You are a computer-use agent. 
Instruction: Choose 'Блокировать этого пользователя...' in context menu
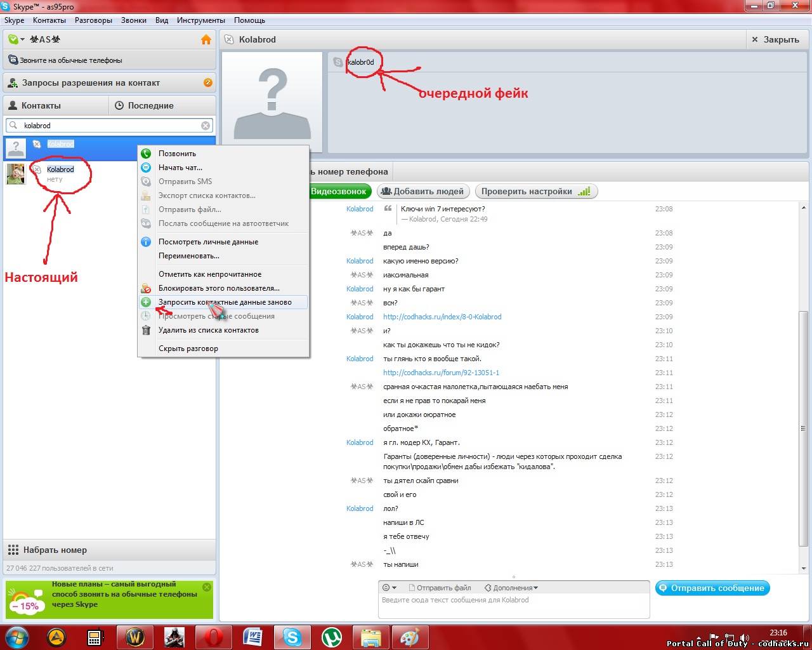coord(224,288)
